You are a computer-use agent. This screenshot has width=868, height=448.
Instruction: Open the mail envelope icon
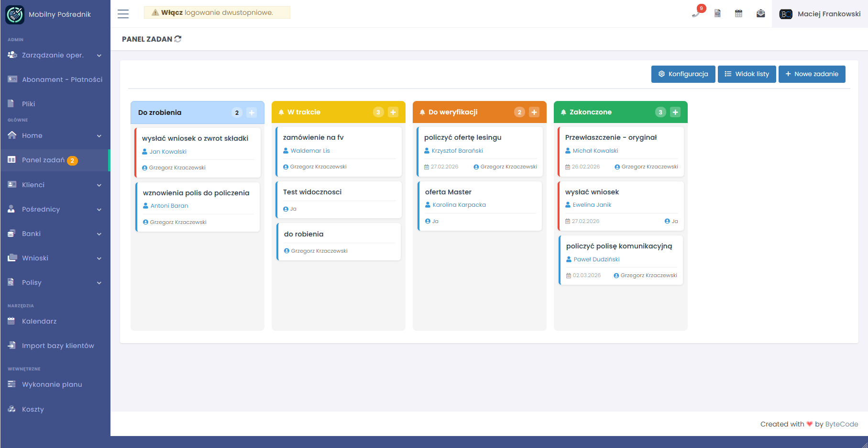tap(760, 13)
